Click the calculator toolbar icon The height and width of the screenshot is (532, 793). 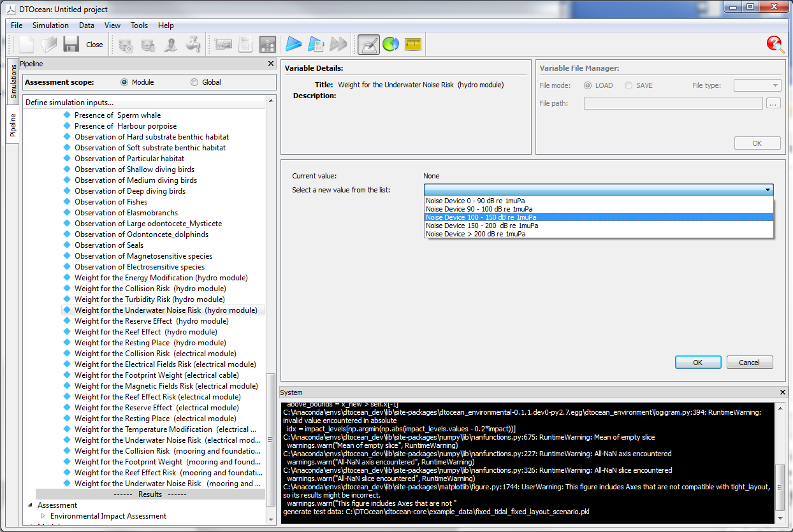[245, 44]
